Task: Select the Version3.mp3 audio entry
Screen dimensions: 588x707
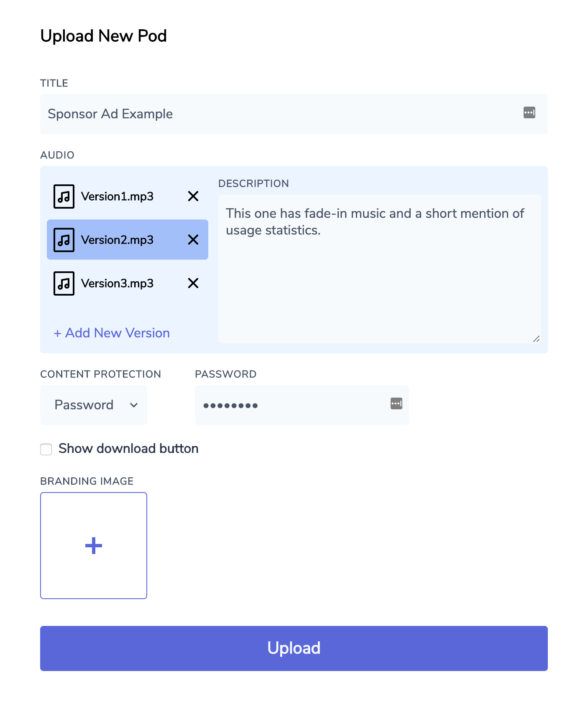Action: [x=118, y=283]
